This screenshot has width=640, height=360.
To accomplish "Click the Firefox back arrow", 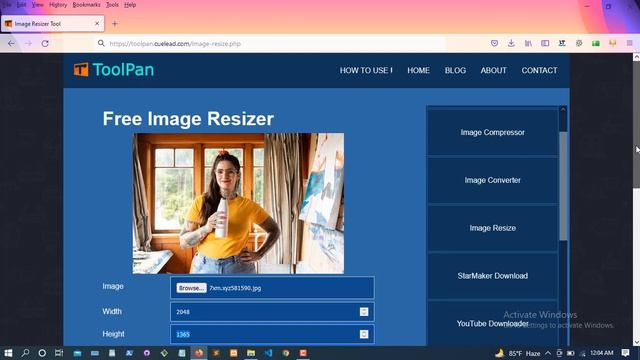I will pos(11,43).
